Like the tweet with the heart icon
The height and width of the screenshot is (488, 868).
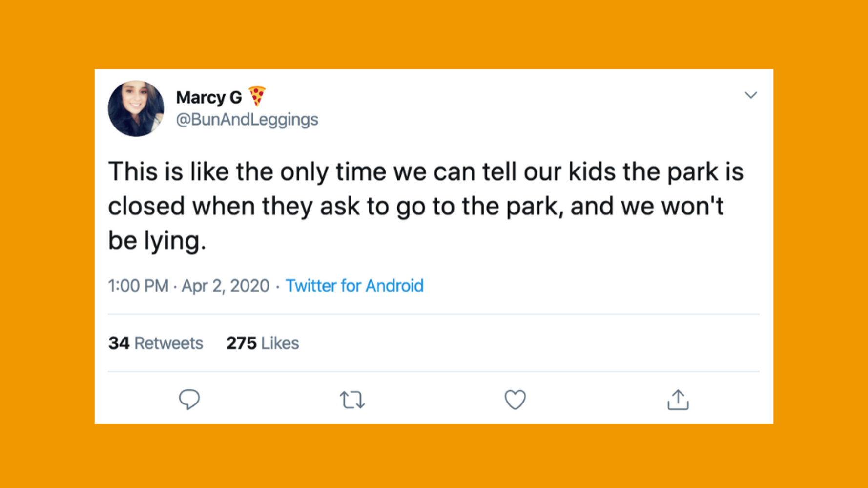[515, 400]
